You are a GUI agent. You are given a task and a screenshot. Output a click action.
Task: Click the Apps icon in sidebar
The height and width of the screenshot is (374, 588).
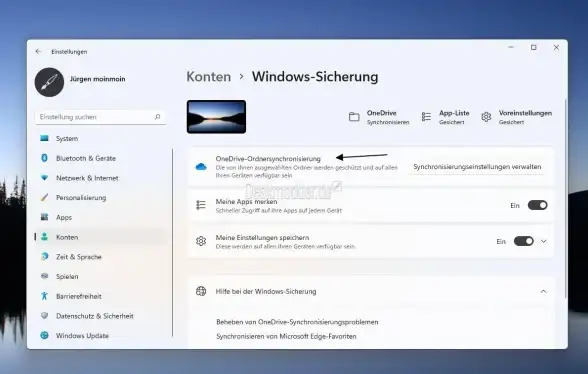(x=44, y=217)
